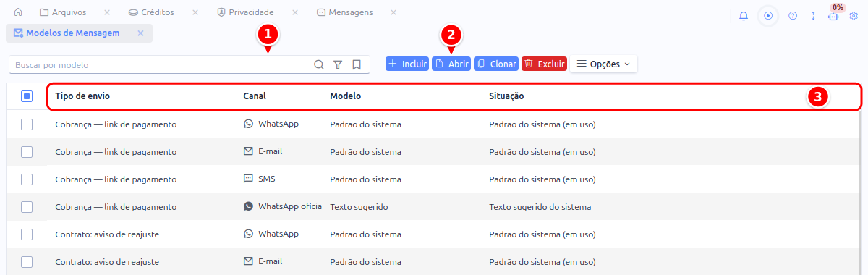This screenshot has width=868, height=275.
Task: Open the help question mark icon
Action: coord(793,15)
